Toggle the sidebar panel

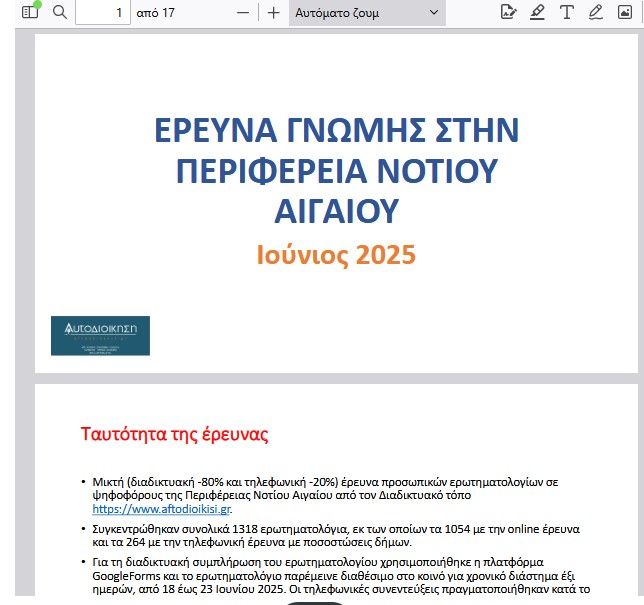30,12
